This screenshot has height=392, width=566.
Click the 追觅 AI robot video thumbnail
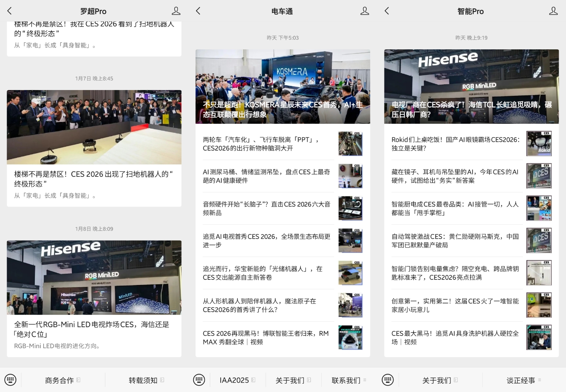(x=539, y=337)
